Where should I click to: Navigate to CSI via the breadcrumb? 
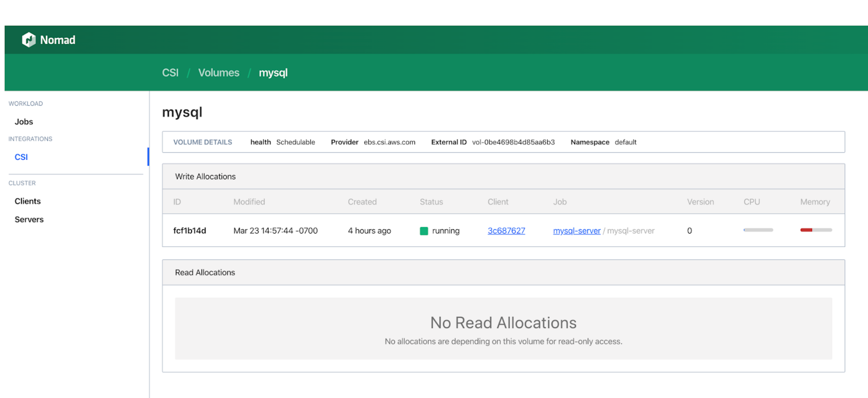point(170,73)
